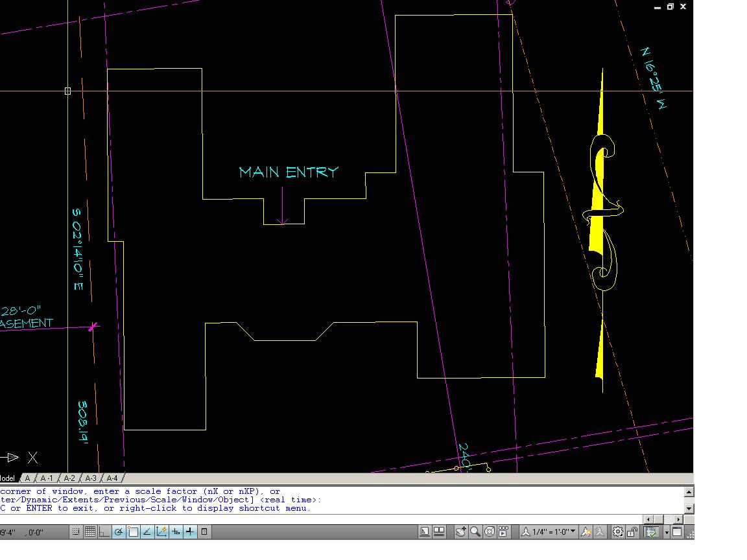
Task: Open the status bar menu arrow
Action: pos(667,532)
